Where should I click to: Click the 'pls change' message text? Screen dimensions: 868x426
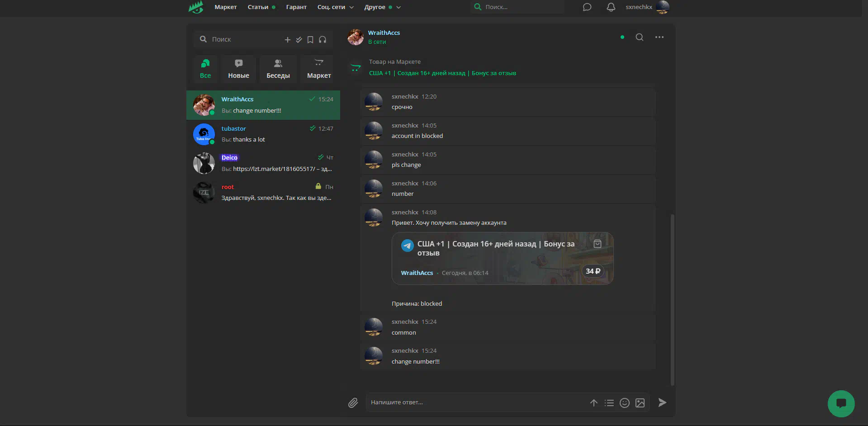click(406, 165)
